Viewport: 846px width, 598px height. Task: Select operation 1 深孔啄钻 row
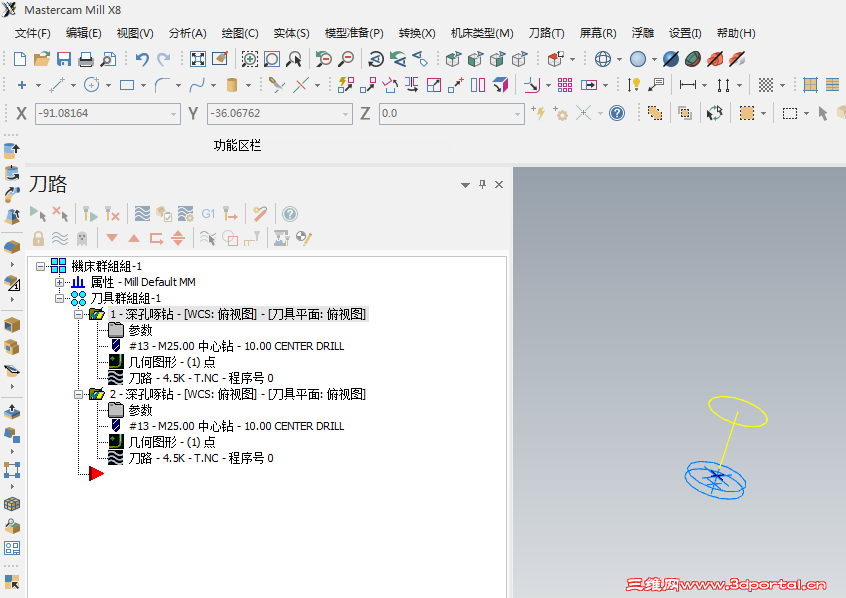238,314
